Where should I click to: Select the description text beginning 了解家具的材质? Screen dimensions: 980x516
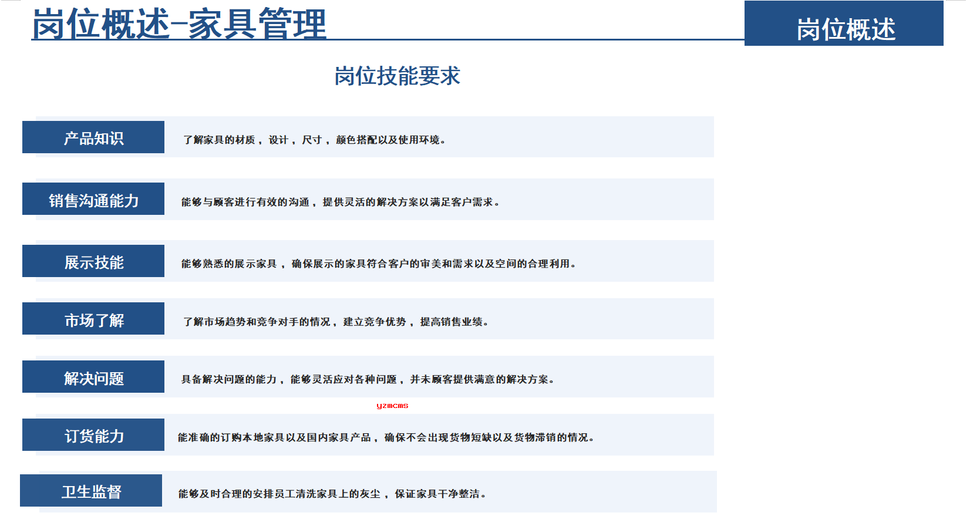314,140
